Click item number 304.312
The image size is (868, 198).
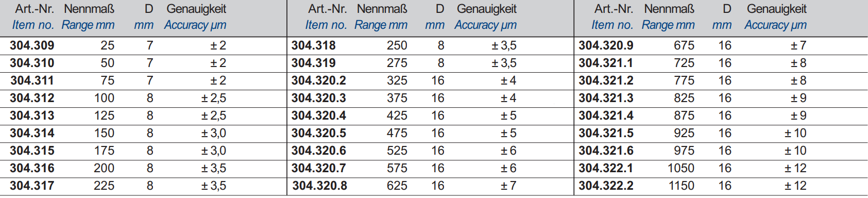(x=32, y=98)
